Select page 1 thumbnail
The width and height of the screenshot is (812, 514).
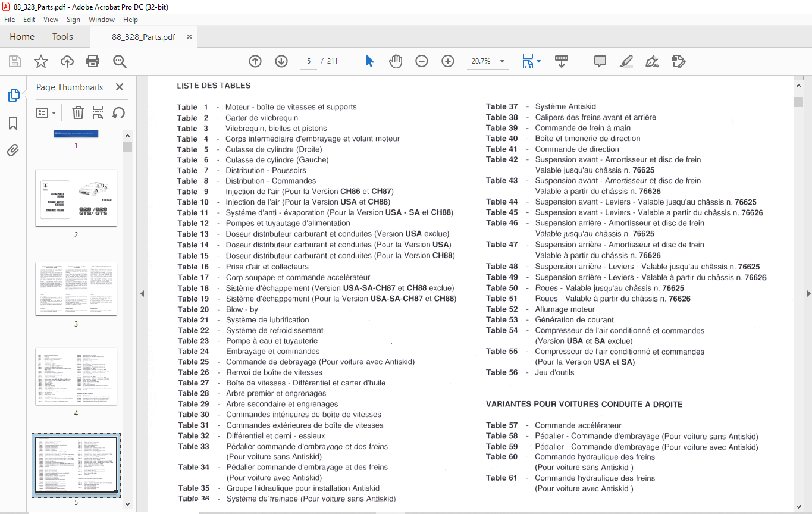76,134
